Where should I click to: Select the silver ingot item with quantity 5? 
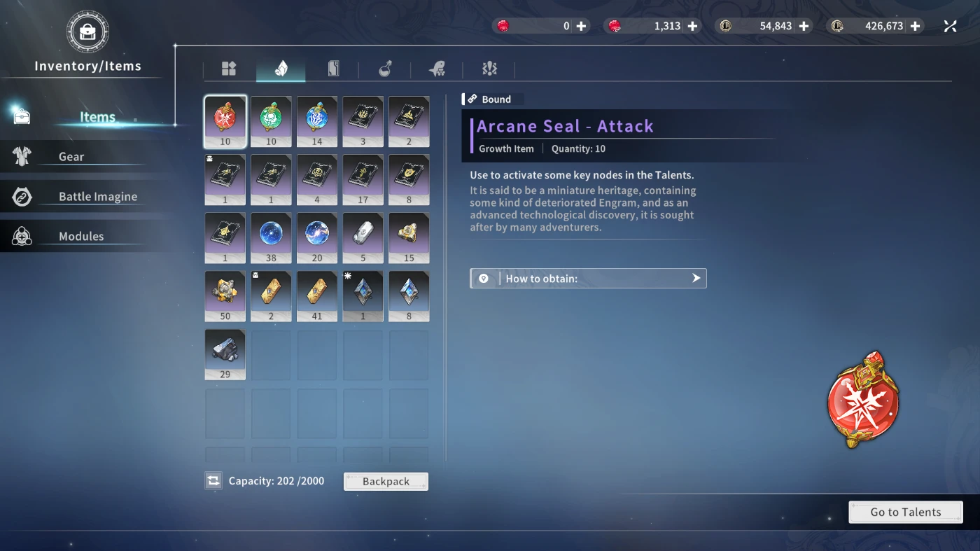click(363, 237)
